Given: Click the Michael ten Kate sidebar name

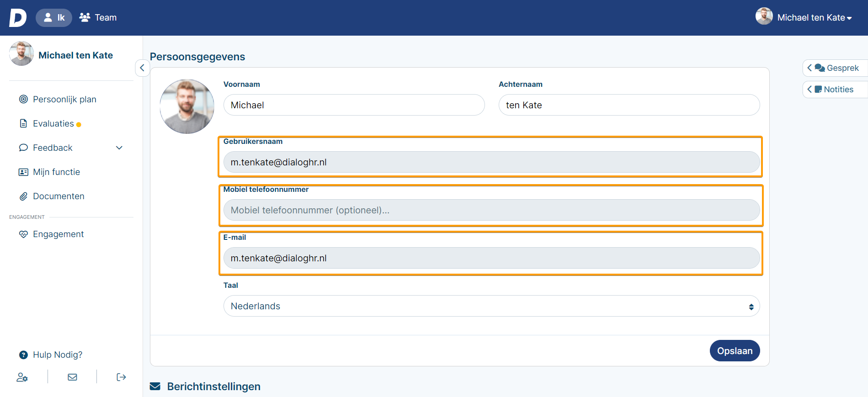Looking at the screenshot, I should click(75, 55).
